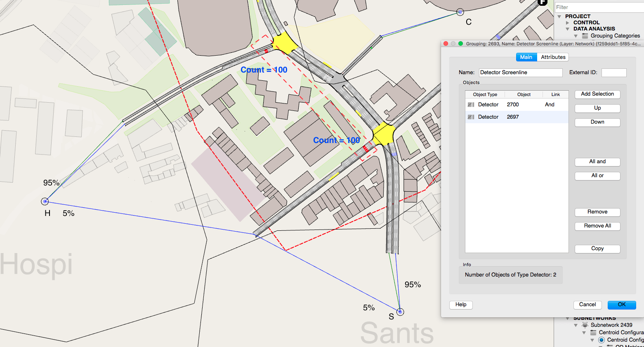Click the red detector near upper Count label
This screenshot has height=347, width=644.
266,51
